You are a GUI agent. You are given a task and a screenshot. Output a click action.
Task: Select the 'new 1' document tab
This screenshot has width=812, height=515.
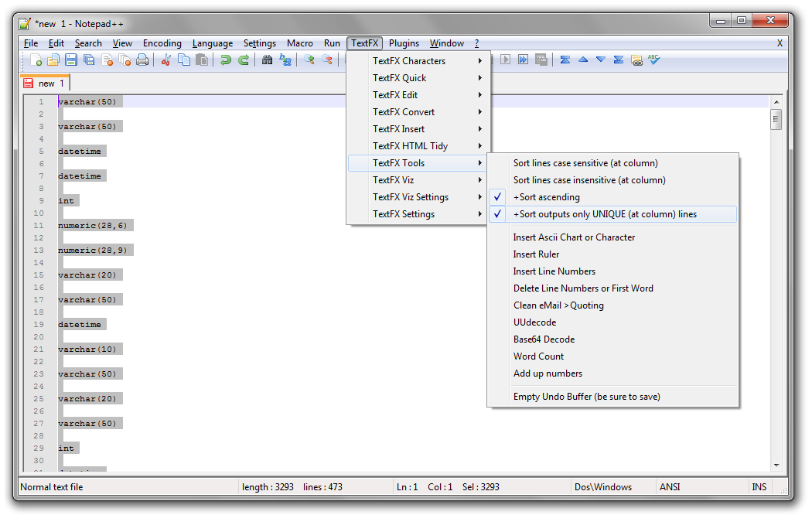click(45, 84)
